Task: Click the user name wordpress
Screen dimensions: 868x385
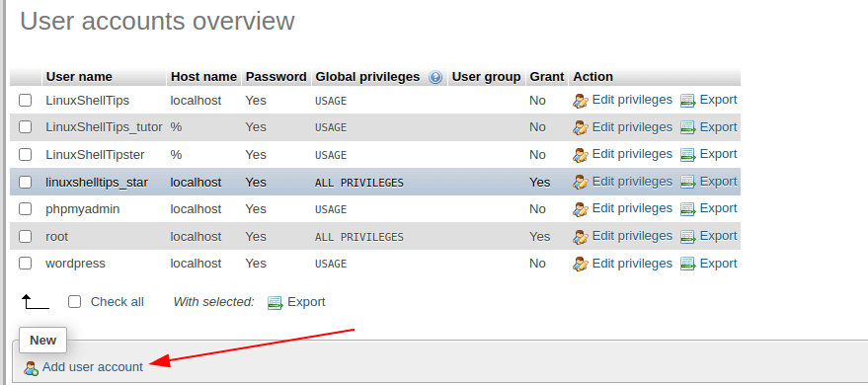Action: pyautogui.click(x=75, y=264)
